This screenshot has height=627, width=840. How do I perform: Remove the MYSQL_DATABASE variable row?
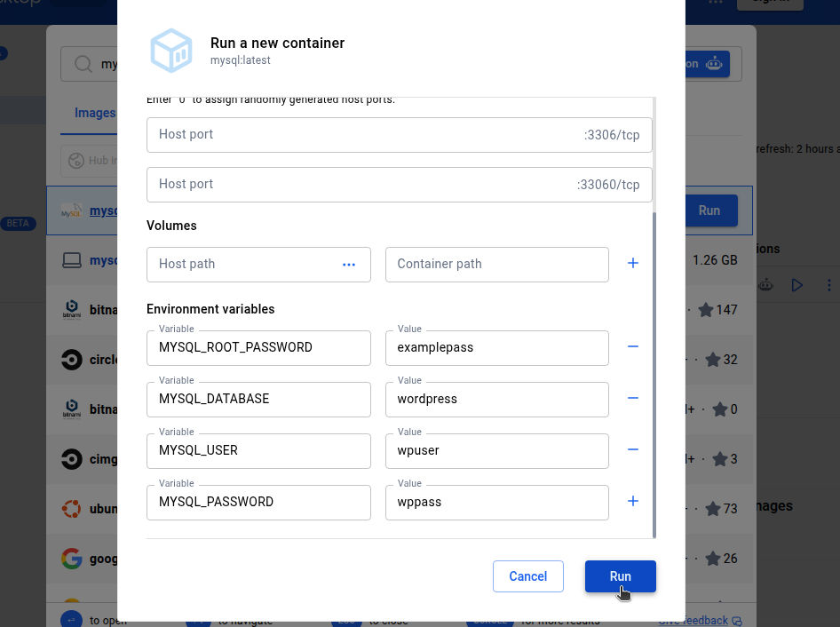coord(633,398)
